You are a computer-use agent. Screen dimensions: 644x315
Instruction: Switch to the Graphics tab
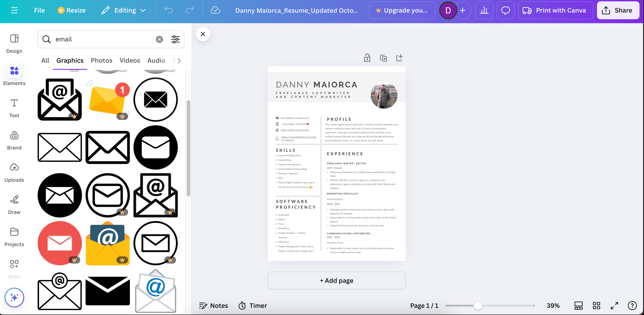tap(70, 60)
